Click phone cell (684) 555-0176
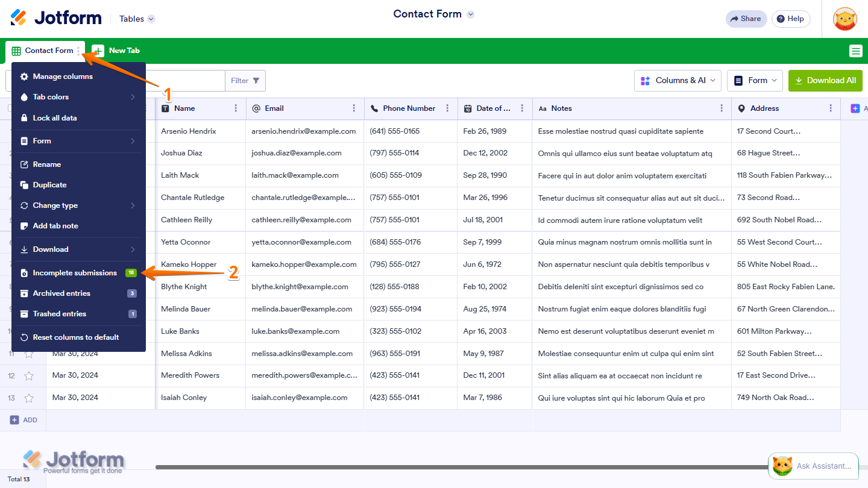 pos(411,242)
